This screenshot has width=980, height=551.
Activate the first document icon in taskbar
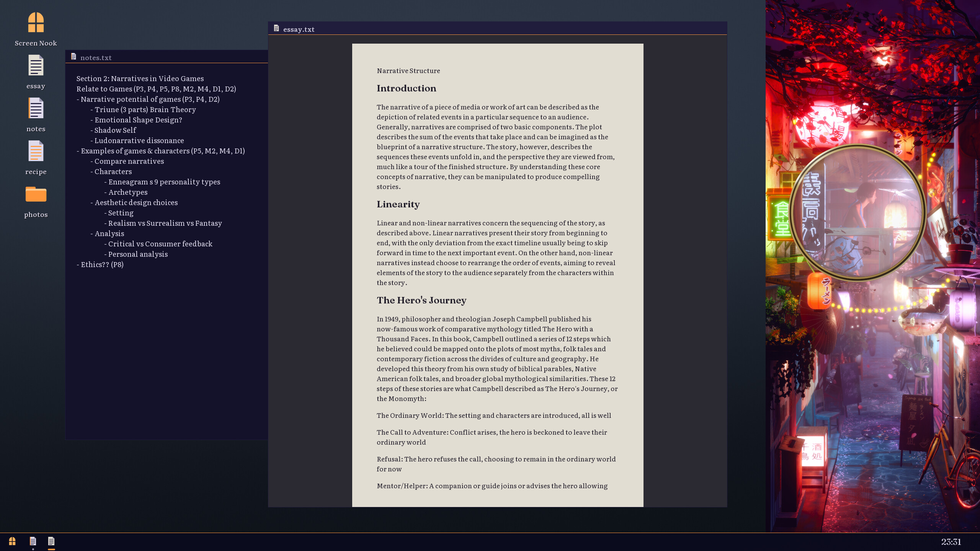[33, 541]
